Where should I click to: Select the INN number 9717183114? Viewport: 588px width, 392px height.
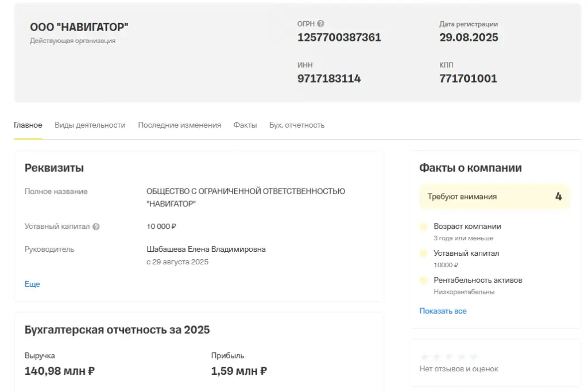[x=329, y=79]
